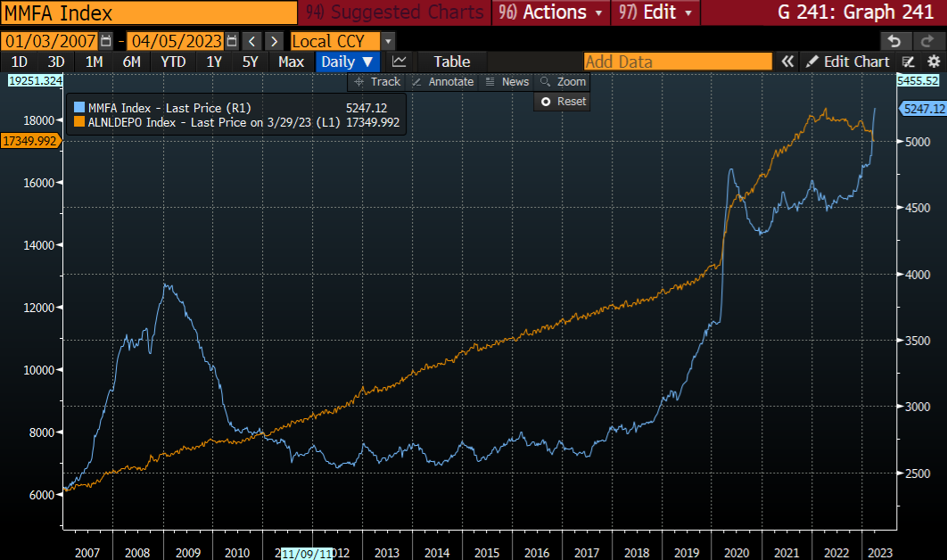Click the redo arrow icon
This screenshot has width=947, height=560.
(928, 41)
